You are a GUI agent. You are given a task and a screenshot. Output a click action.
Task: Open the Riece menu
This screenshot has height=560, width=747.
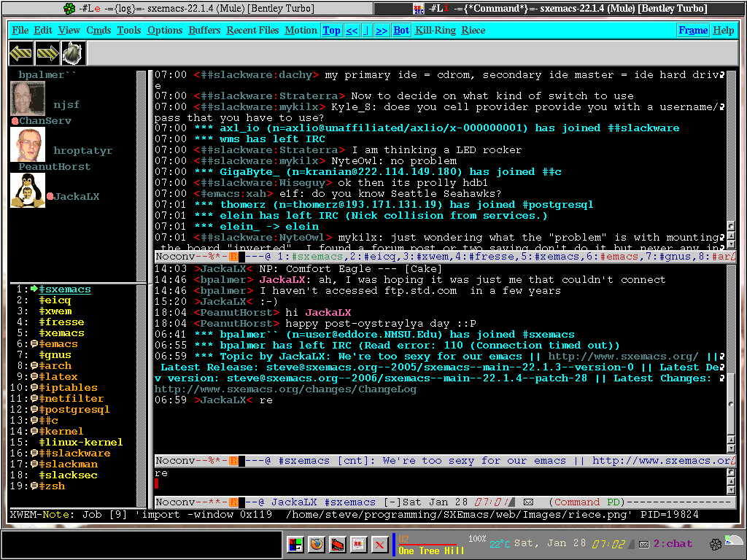473,31
